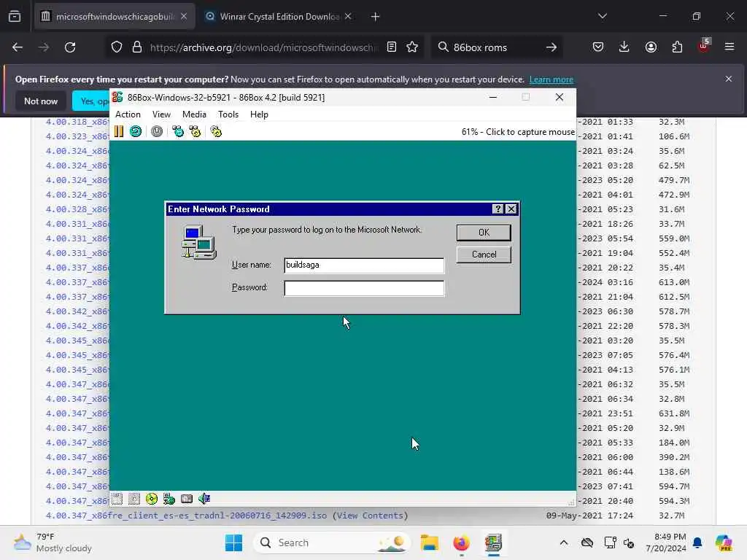This screenshot has height=560, width=747.
Task: Open the Learn more link in notification bar
Action: point(551,79)
